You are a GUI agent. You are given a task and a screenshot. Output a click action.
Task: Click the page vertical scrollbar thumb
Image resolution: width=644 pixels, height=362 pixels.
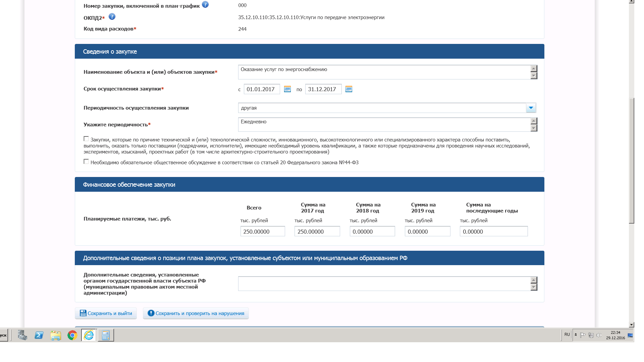(632, 161)
